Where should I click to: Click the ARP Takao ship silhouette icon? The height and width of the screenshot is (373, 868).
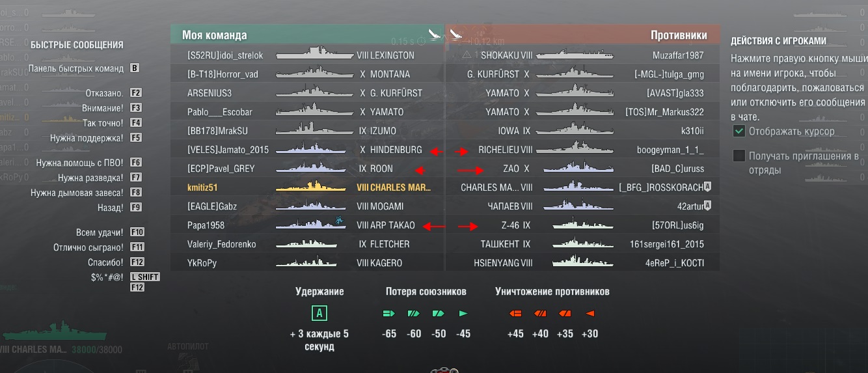pyautogui.click(x=310, y=224)
